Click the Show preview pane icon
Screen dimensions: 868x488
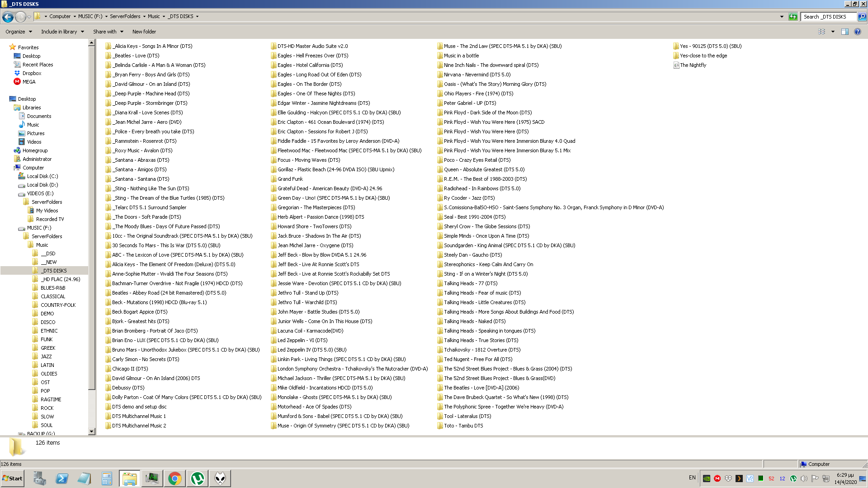(x=844, y=32)
